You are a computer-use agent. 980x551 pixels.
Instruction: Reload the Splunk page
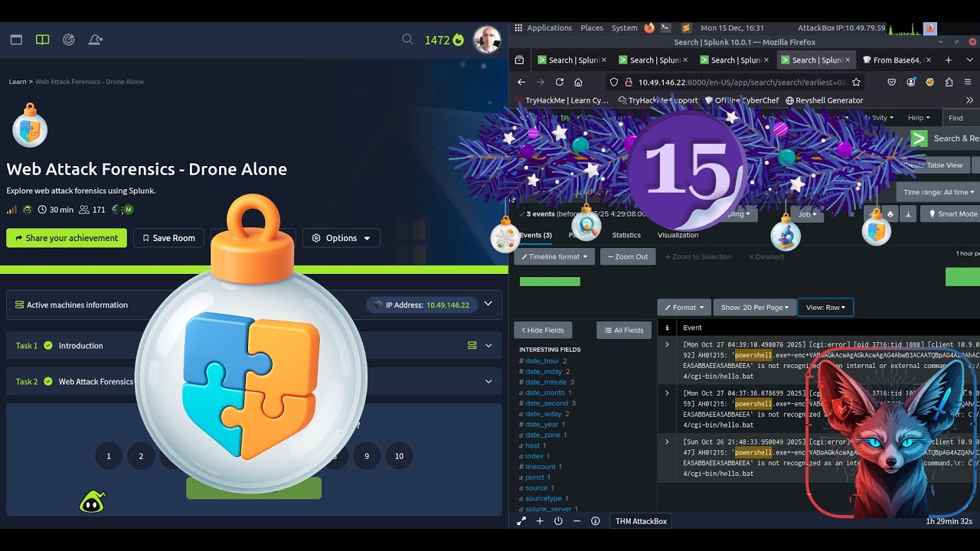(x=560, y=82)
